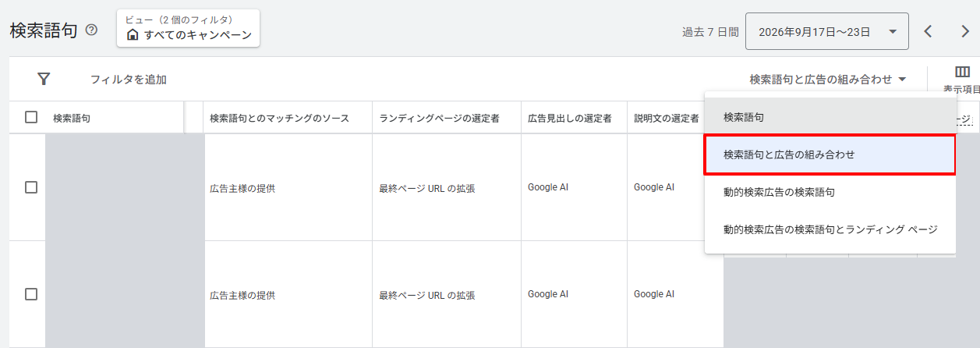Sort by 検索語句 column header
Image resolution: width=980 pixels, height=348 pixels.
tap(72, 118)
